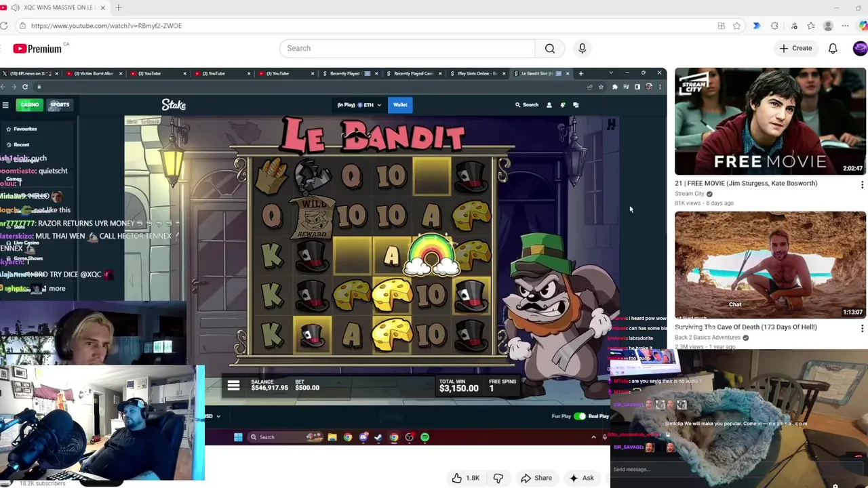Open Favourites in Stake sidebar
The width and height of the screenshot is (868, 488).
pos(22,129)
